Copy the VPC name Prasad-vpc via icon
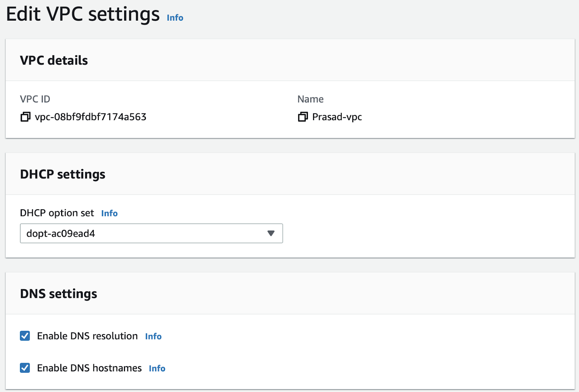 pos(303,117)
